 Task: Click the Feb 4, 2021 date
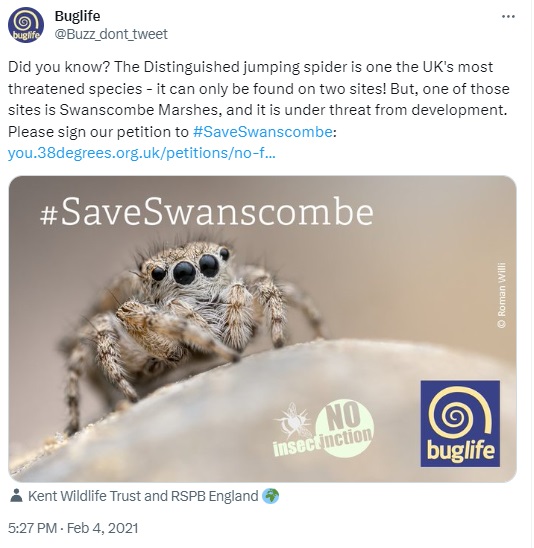(x=102, y=528)
